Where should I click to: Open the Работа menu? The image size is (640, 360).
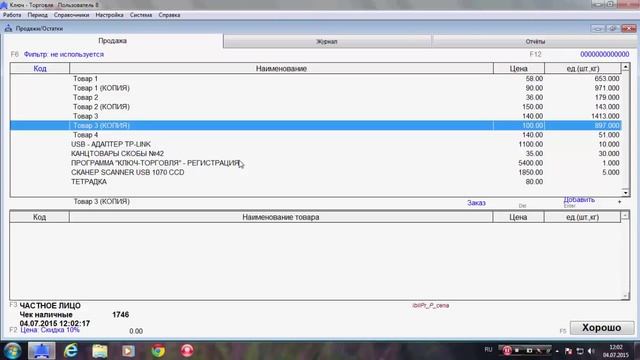click(12, 15)
